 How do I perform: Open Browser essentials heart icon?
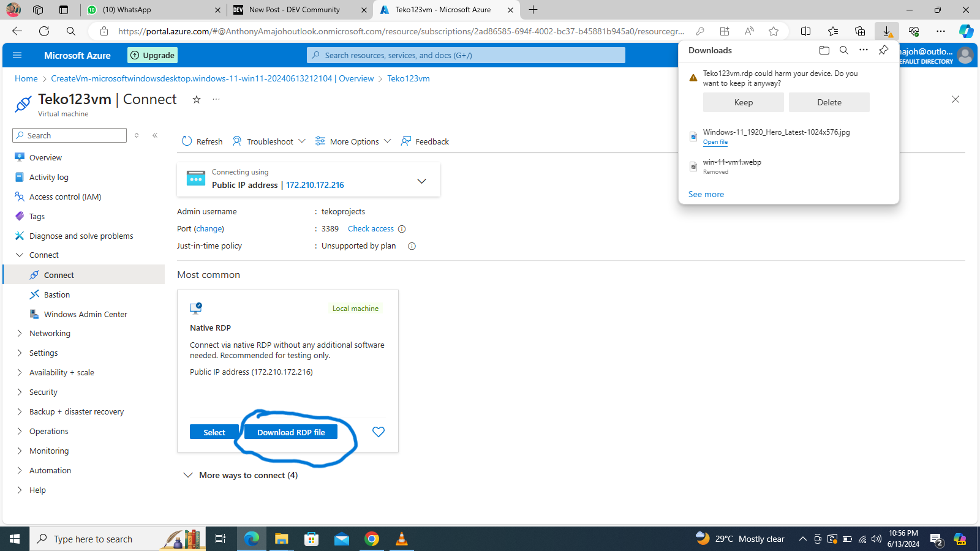(x=914, y=31)
